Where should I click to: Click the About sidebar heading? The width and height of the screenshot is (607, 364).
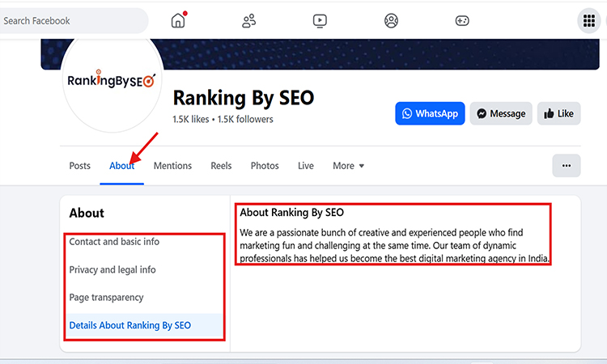[87, 213]
